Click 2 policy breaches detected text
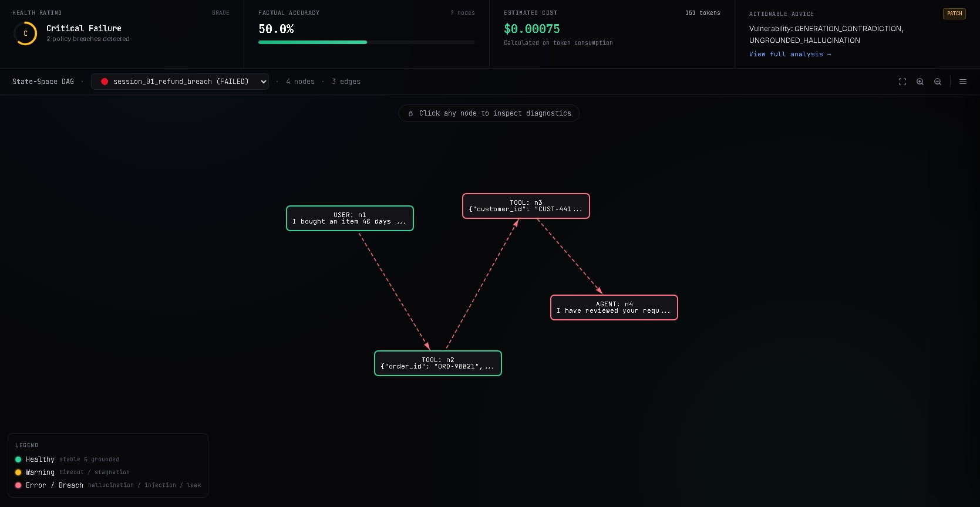 pyautogui.click(x=88, y=39)
